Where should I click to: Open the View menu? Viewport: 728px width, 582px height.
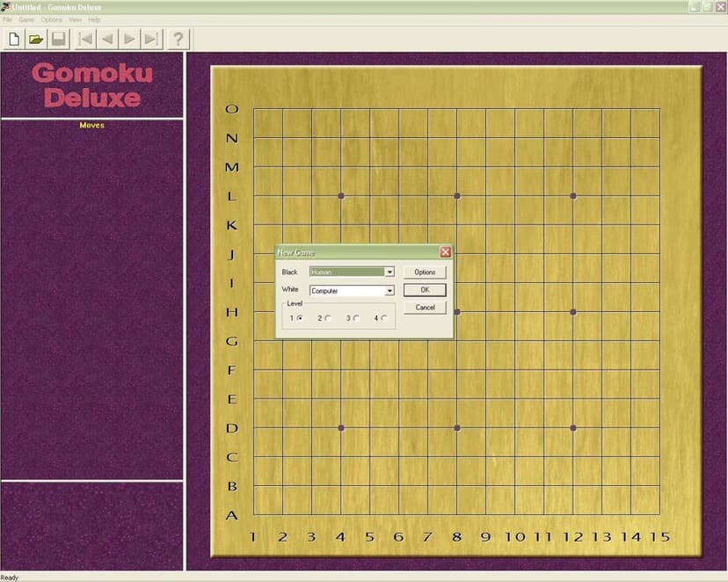[x=76, y=20]
